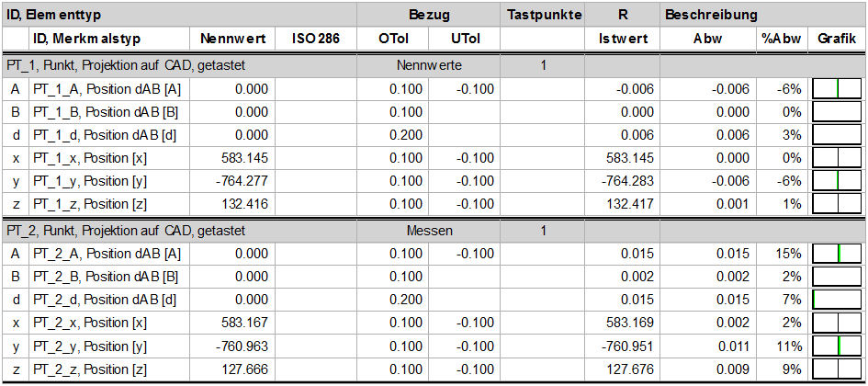Click the ISO 286 column header

(x=316, y=39)
